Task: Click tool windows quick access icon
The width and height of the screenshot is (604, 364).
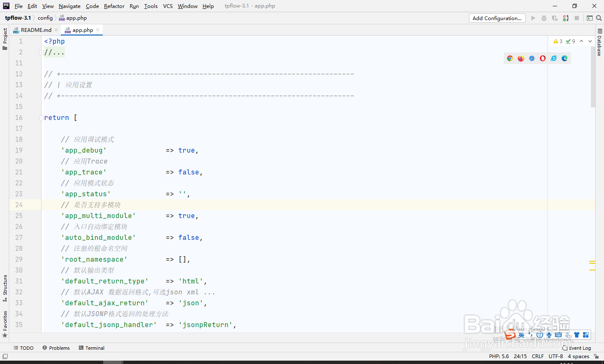Action: point(5,356)
